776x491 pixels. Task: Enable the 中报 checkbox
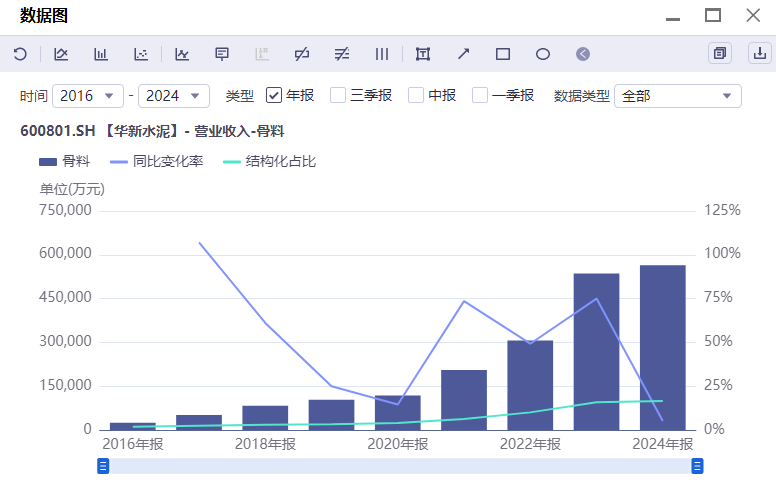point(416,95)
